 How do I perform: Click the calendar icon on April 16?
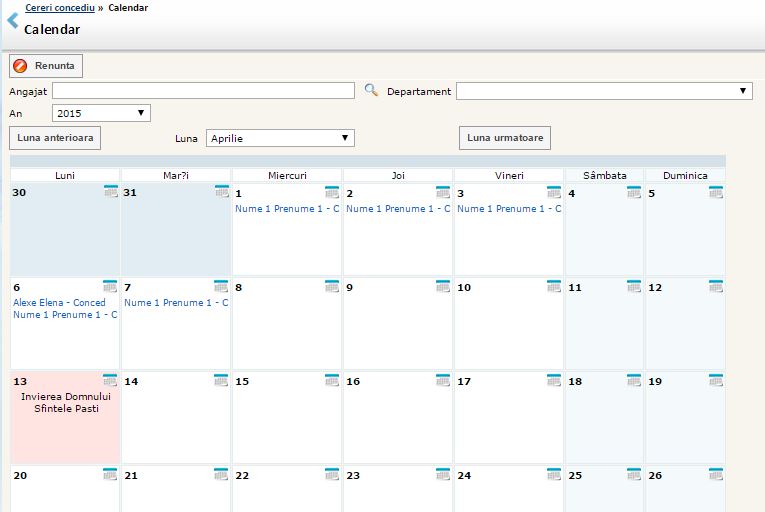pyautogui.click(x=443, y=380)
